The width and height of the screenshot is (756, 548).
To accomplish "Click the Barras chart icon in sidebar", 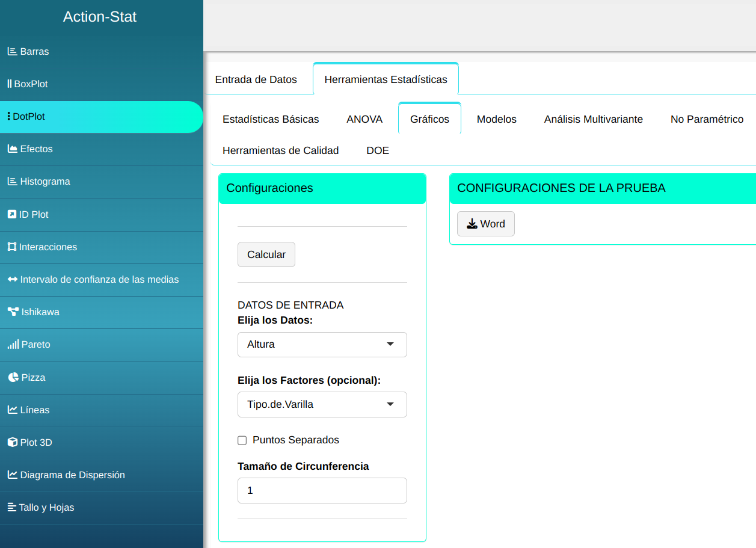I will 12,52.
